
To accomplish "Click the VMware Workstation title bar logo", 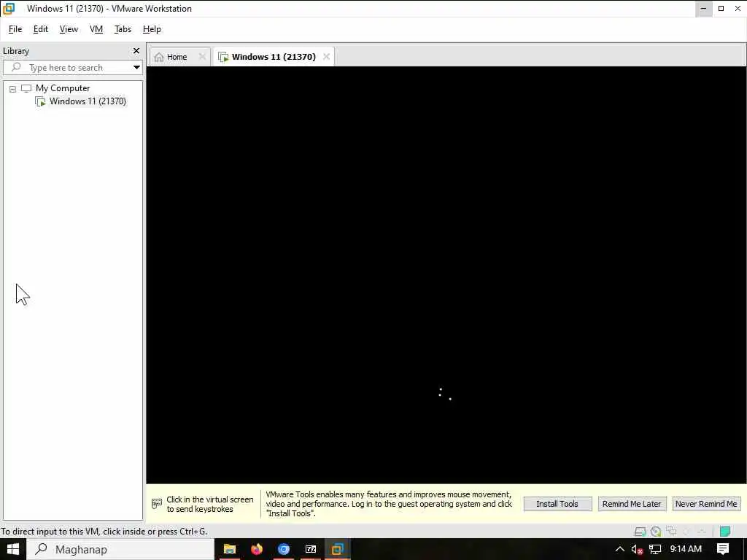I will point(9,9).
